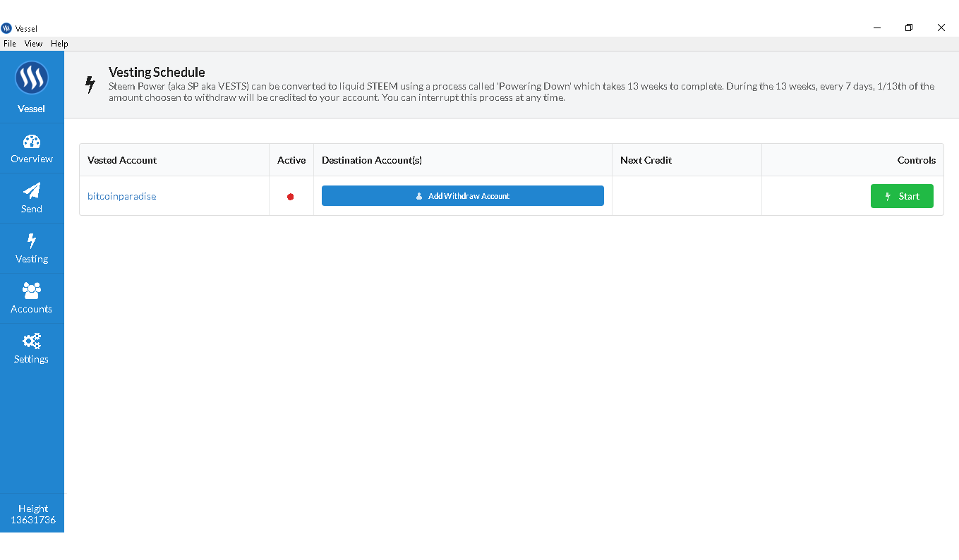The image size is (959, 560).
Task: Open the Accounts users icon
Action: tap(32, 291)
